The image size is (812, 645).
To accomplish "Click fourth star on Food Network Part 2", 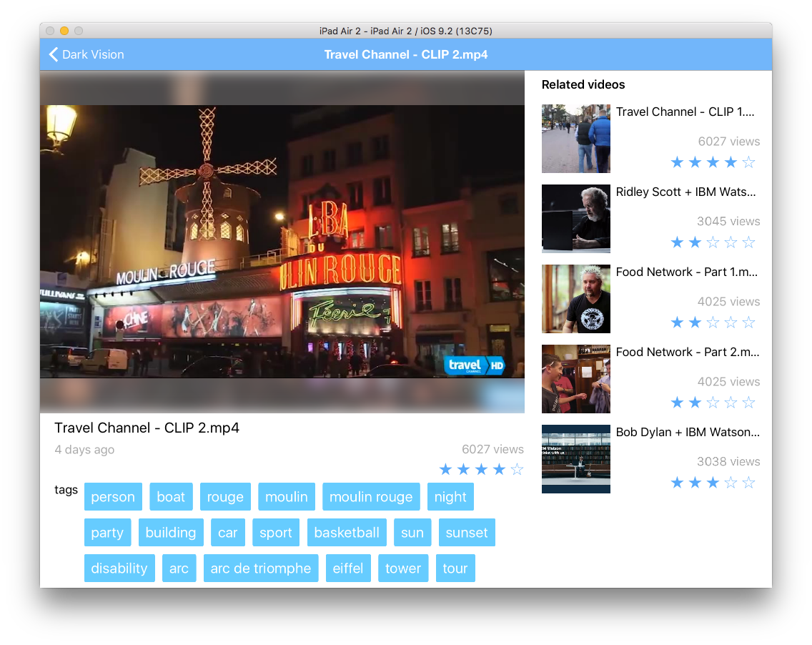I will click(x=731, y=402).
